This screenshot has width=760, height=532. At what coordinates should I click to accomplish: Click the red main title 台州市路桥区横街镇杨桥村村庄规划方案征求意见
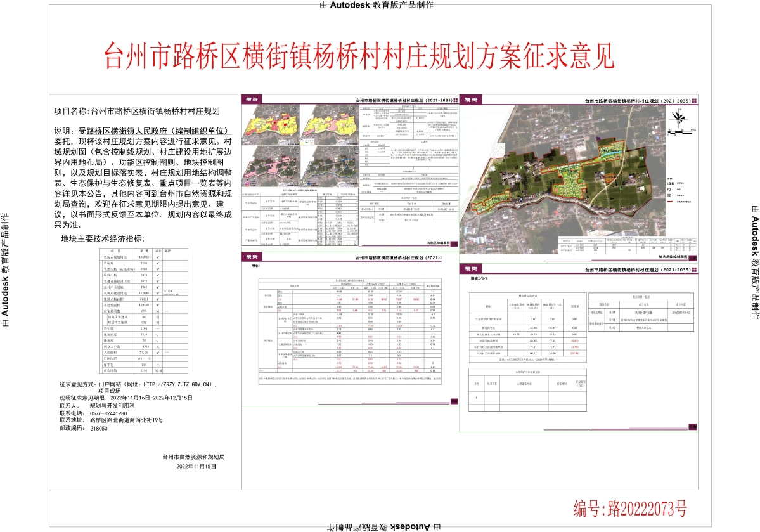coord(359,56)
